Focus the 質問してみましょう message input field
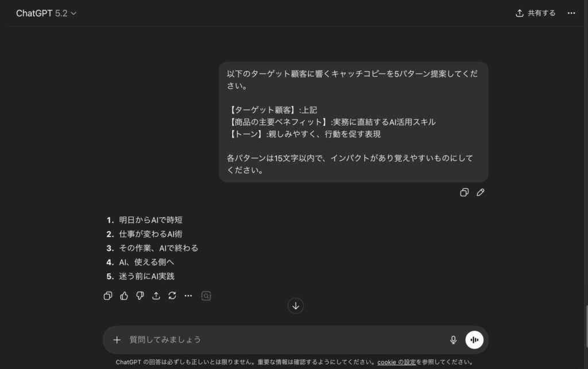 point(281,340)
